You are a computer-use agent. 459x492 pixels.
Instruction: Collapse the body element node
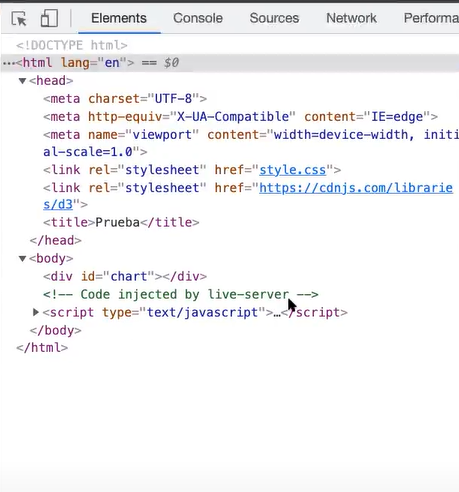[x=22, y=258]
